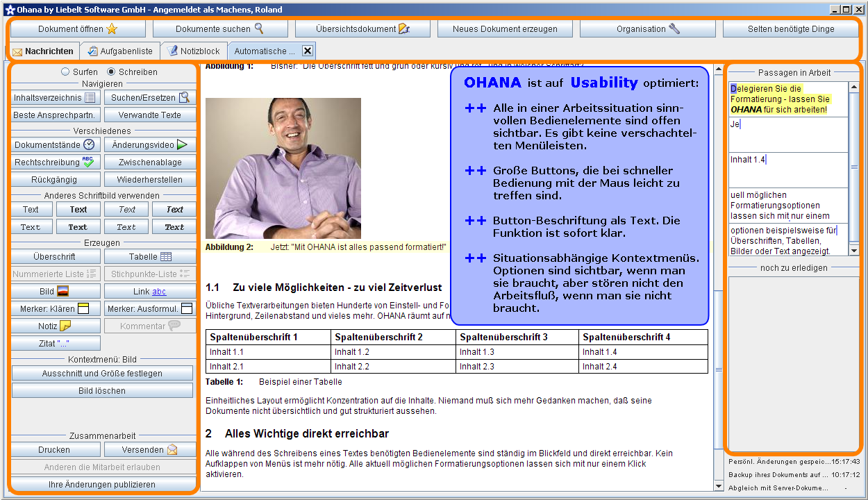Run 'Rechtschreibung' spell check
868x500 pixels.
pyautogui.click(x=56, y=162)
